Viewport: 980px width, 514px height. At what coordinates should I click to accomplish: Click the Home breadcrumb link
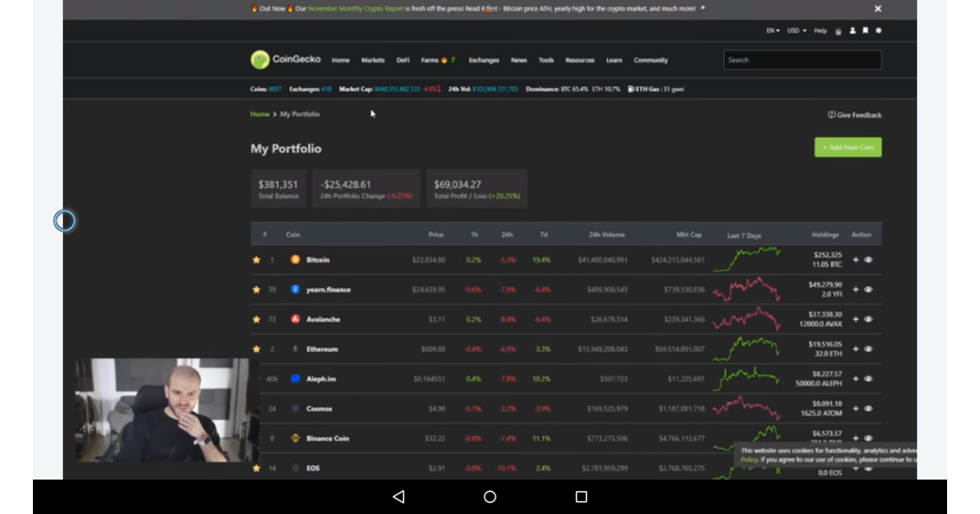tap(260, 114)
